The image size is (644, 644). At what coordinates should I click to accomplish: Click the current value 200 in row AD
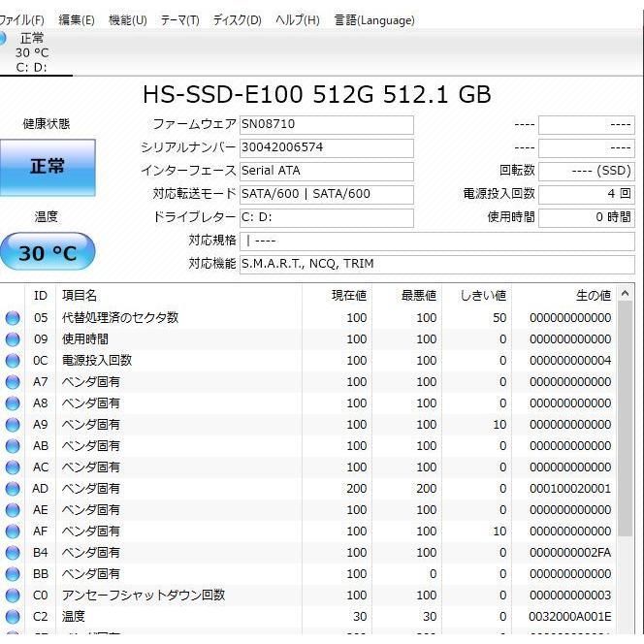[x=357, y=489]
